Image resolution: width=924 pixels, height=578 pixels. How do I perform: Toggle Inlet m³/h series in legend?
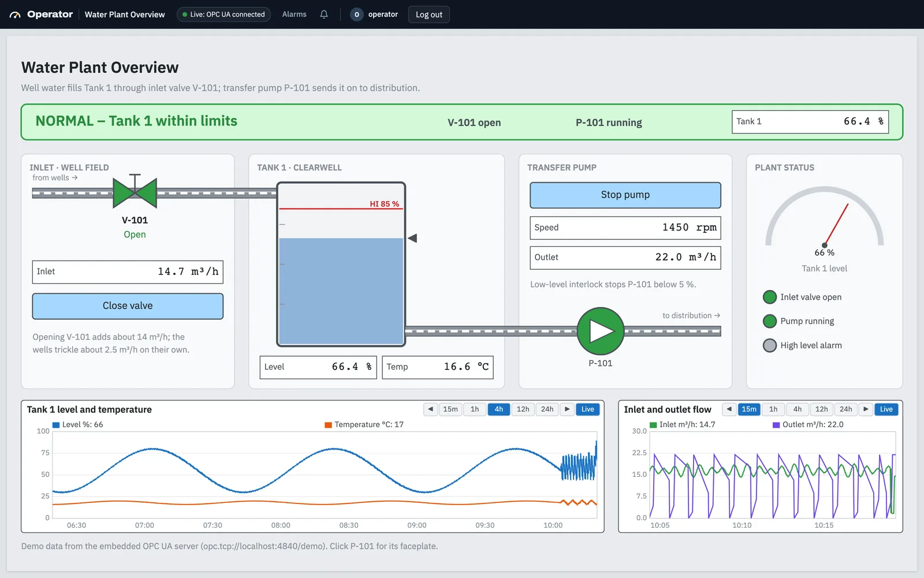(683, 425)
